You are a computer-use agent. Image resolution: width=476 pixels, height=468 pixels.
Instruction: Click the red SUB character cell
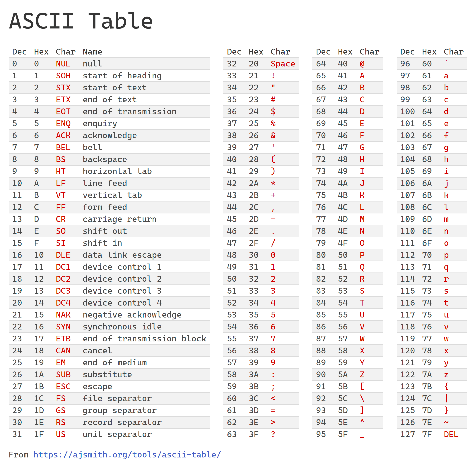point(63,375)
